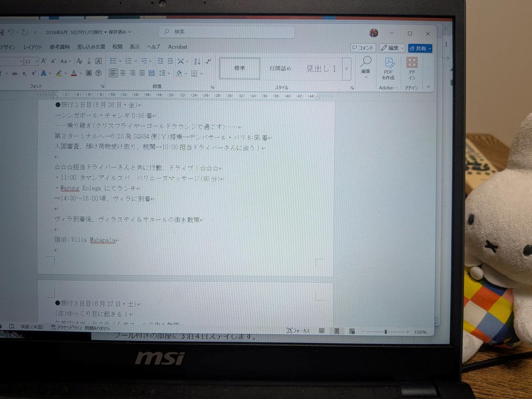
Task: Decrease indent icon in paragraph group
Action: tap(160, 61)
